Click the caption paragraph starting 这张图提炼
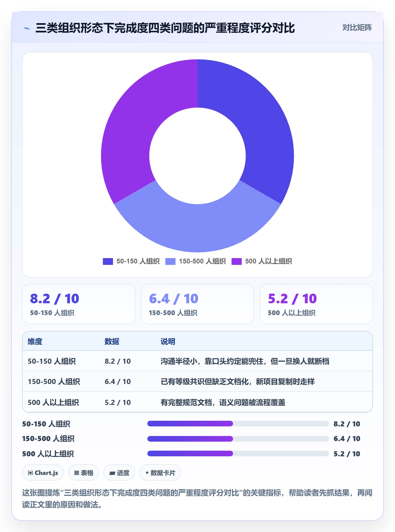The image size is (395, 532). pyautogui.click(x=197, y=499)
